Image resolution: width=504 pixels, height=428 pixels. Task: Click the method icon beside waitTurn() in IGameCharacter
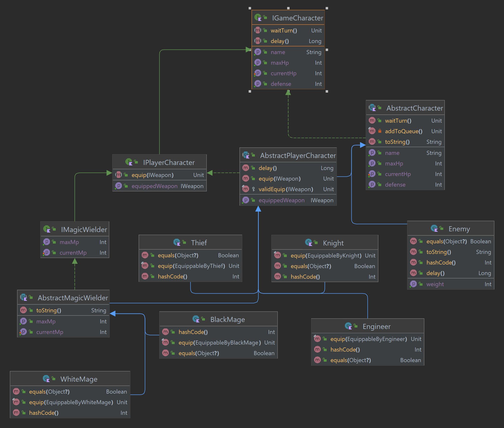coord(258,30)
